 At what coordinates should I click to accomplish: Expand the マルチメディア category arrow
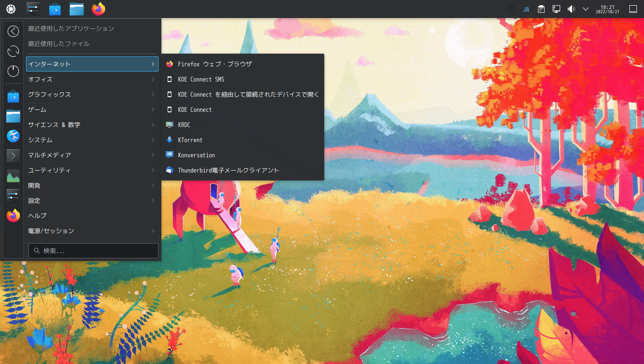[x=152, y=155]
